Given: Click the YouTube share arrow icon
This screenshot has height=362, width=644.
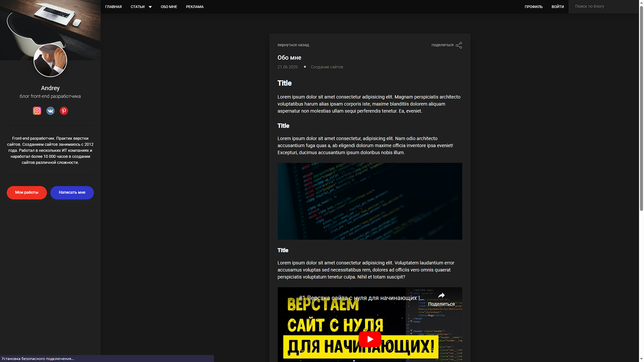Looking at the screenshot, I should [441, 296].
